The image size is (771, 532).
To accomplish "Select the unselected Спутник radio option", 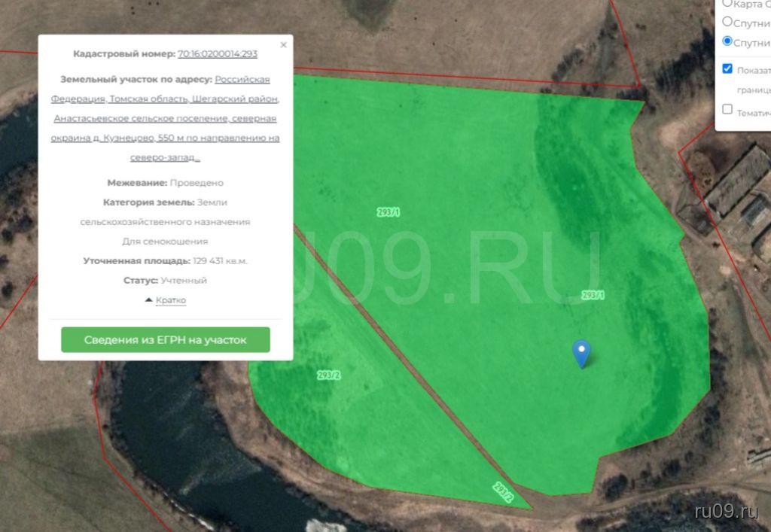I will click(x=727, y=22).
